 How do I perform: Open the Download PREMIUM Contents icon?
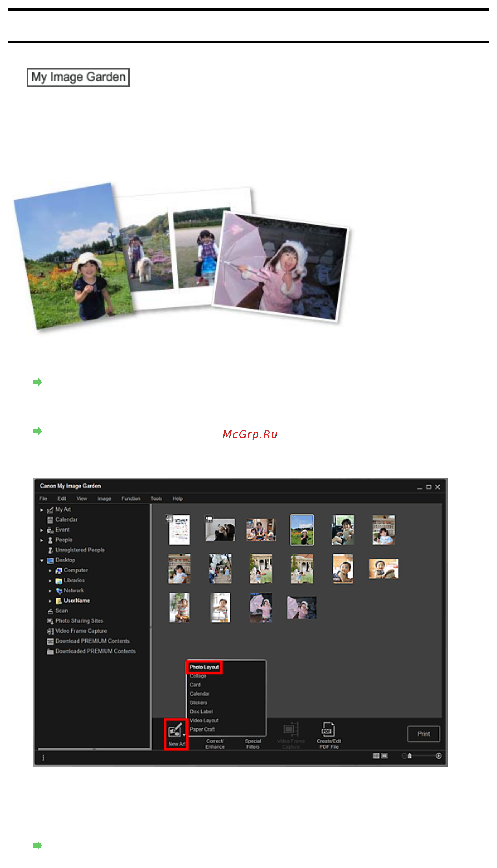click(50, 642)
